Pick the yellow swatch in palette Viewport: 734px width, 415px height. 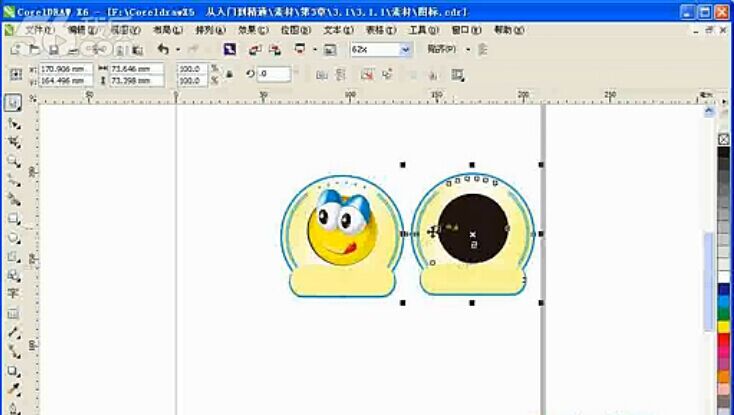coord(724,326)
